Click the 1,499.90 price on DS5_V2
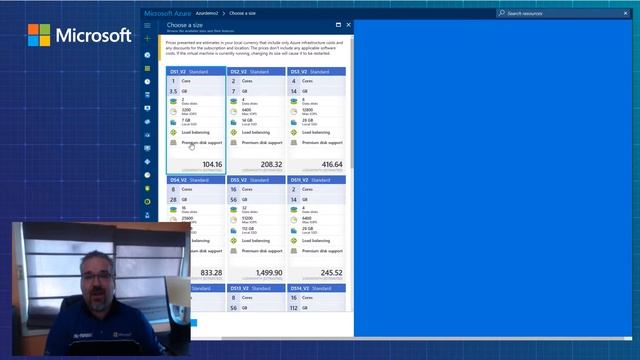 click(269, 273)
